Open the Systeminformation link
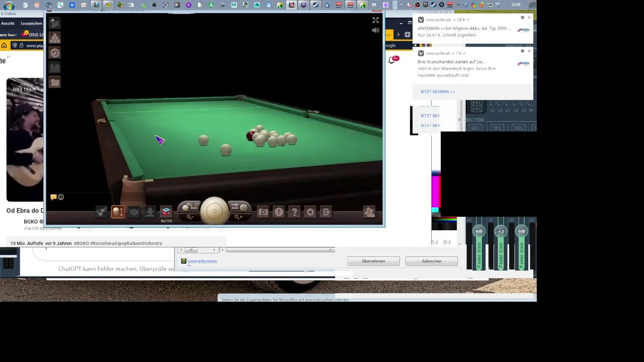 tap(202, 261)
